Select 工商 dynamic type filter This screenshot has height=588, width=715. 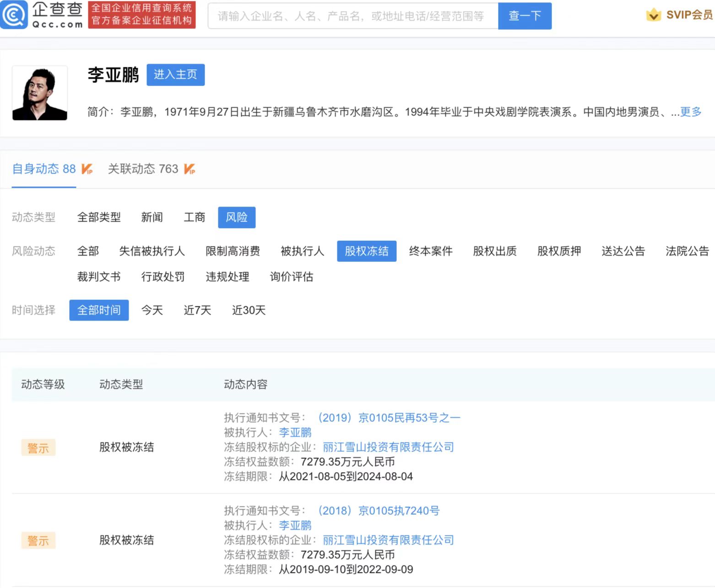195,217
